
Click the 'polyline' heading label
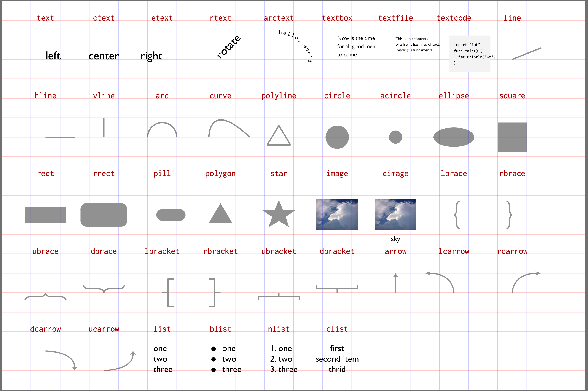[279, 96]
